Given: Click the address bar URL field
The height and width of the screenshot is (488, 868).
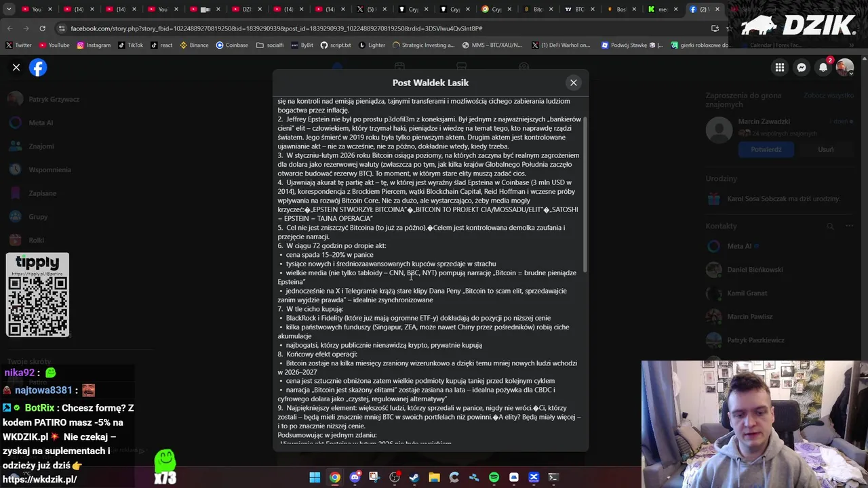Looking at the screenshot, I should point(380,28).
